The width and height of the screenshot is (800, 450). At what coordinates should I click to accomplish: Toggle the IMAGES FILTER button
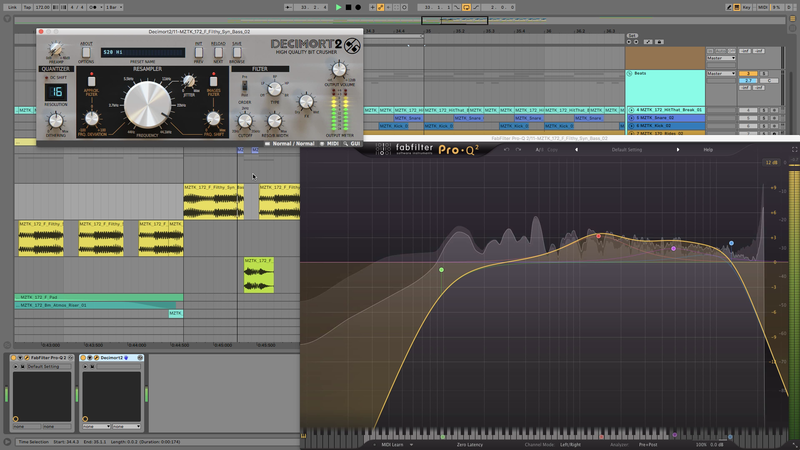pos(213,81)
